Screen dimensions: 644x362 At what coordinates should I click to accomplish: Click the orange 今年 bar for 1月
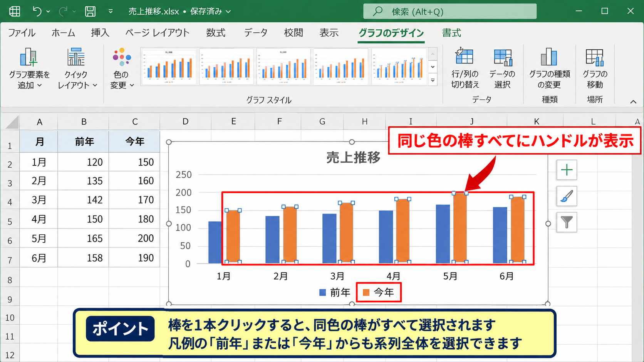[x=233, y=236]
